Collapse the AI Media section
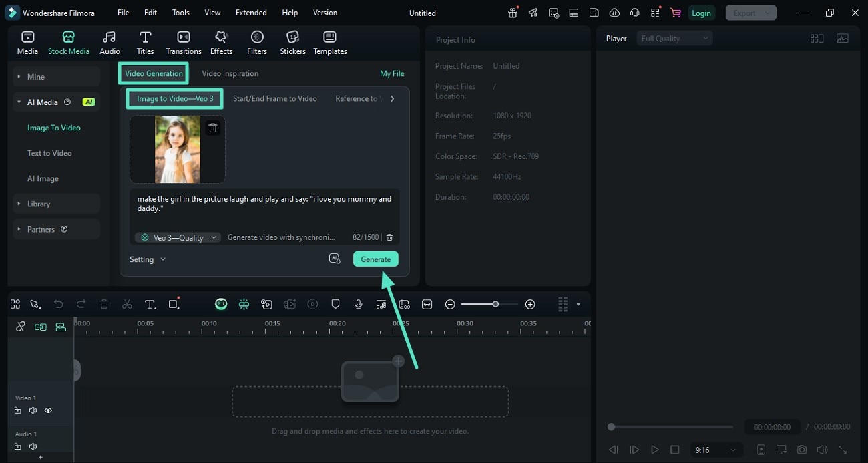Viewport: 868px width, 463px height. 56,102
